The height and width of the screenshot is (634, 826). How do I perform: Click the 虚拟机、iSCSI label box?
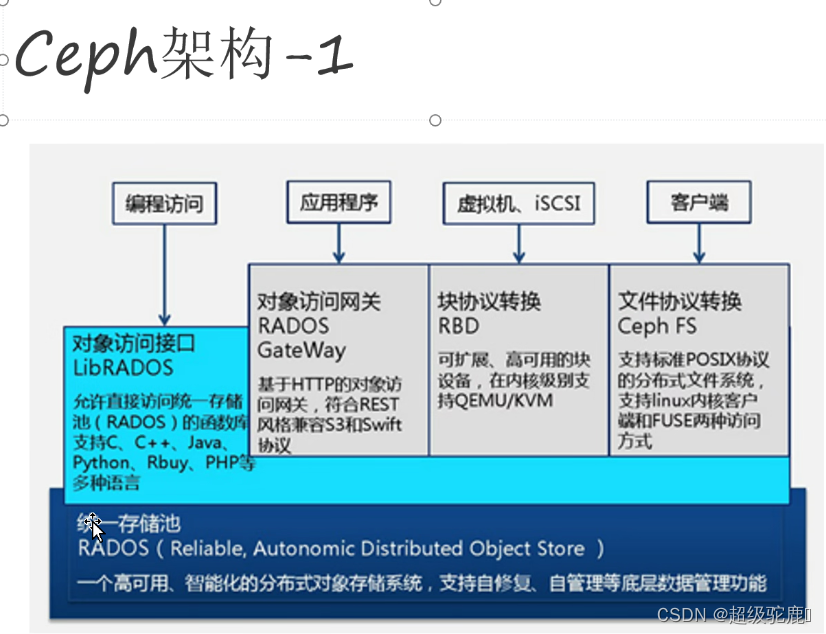[x=518, y=203]
